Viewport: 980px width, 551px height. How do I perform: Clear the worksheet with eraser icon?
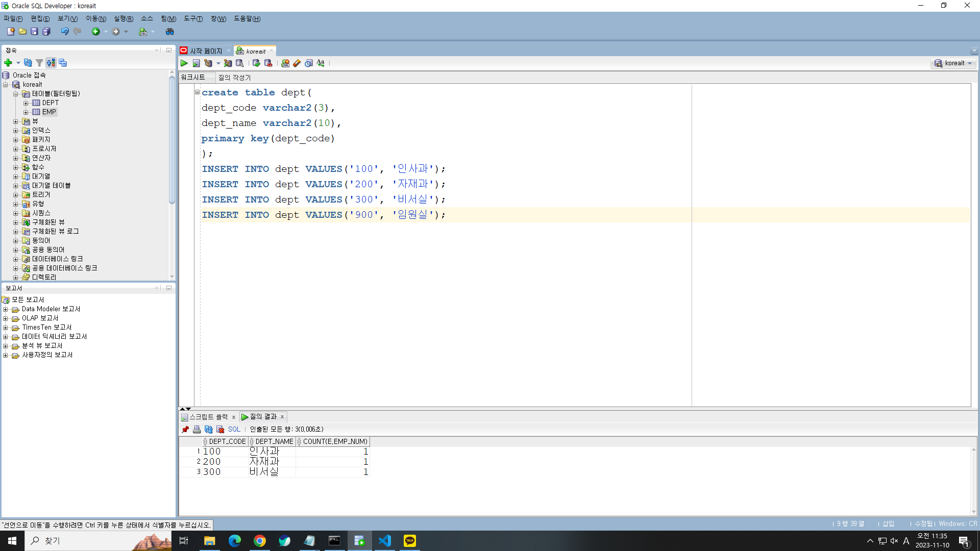(297, 63)
